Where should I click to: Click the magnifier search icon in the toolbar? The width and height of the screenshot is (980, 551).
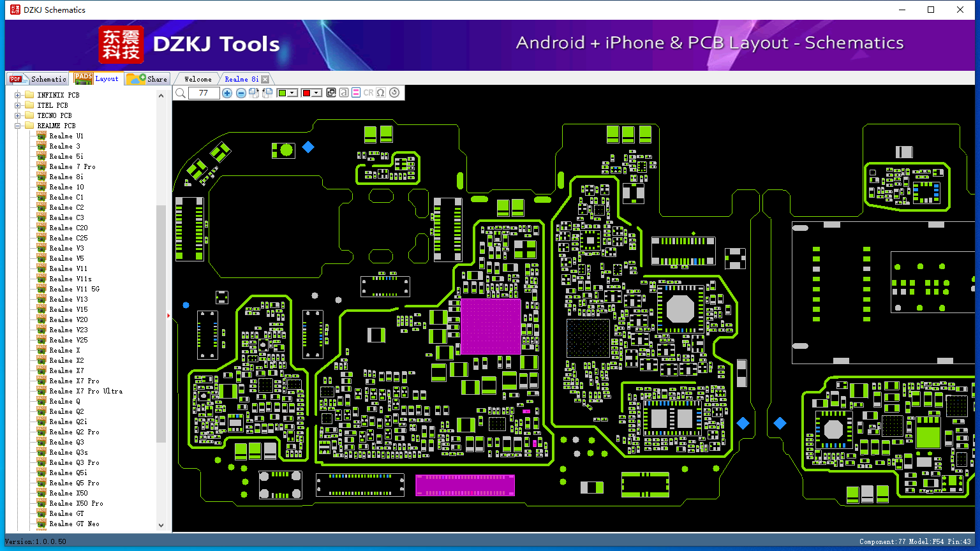tap(181, 93)
